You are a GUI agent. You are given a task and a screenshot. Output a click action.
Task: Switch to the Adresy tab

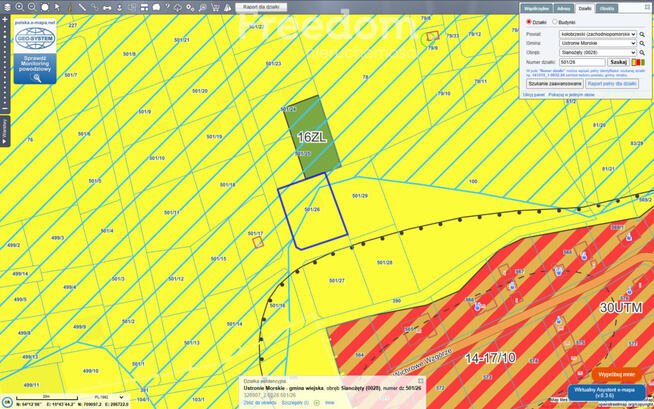point(564,8)
